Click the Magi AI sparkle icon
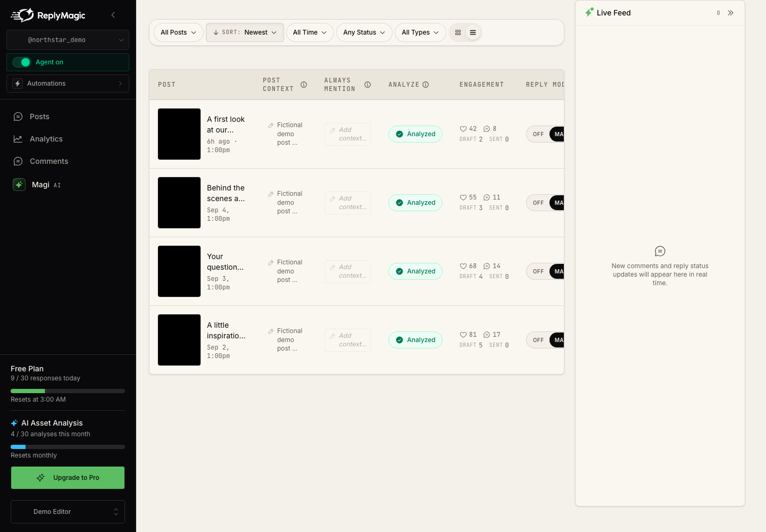The image size is (766, 532). click(19, 185)
